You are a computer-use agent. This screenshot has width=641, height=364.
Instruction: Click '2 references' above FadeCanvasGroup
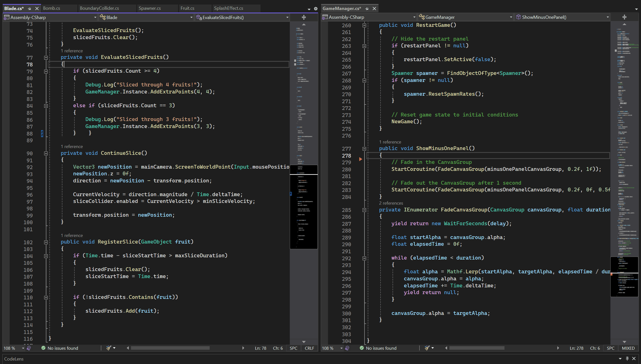[x=391, y=203]
